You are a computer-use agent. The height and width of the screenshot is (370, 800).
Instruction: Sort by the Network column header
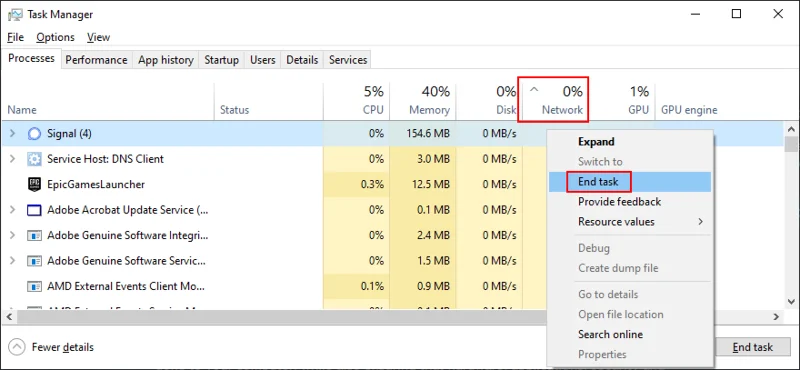[555, 100]
